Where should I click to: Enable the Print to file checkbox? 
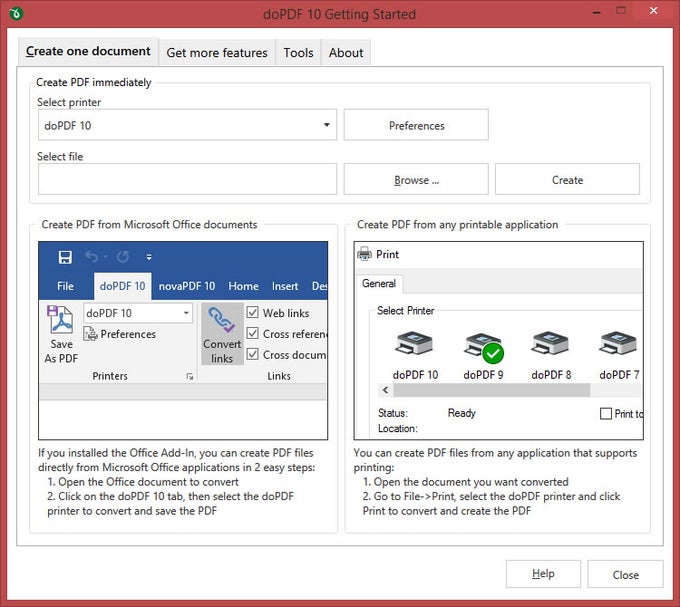pyautogui.click(x=606, y=413)
